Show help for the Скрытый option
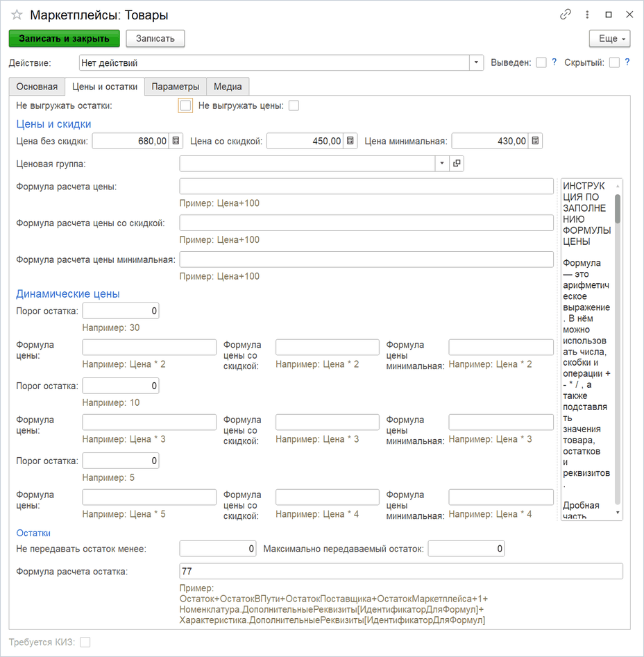 click(x=627, y=62)
